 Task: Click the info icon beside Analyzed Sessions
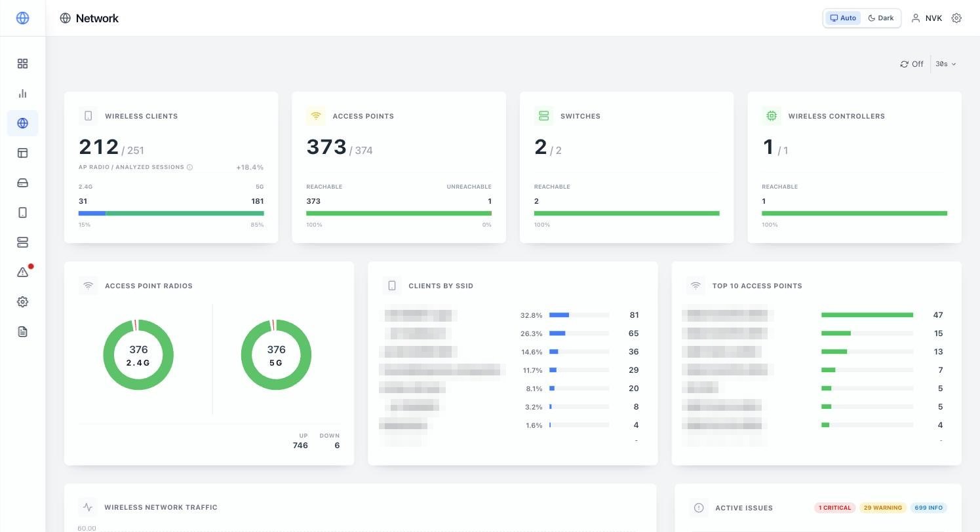coord(190,167)
